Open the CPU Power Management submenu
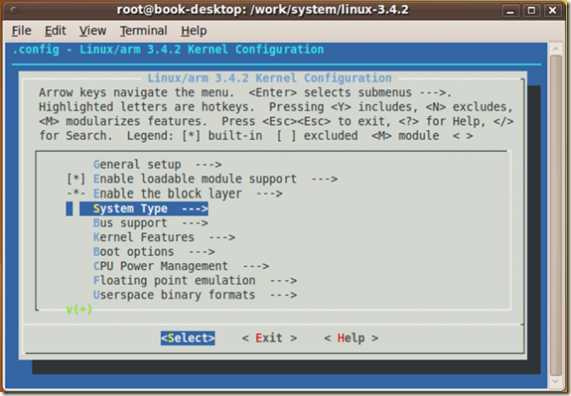 (x=181, y=266)
